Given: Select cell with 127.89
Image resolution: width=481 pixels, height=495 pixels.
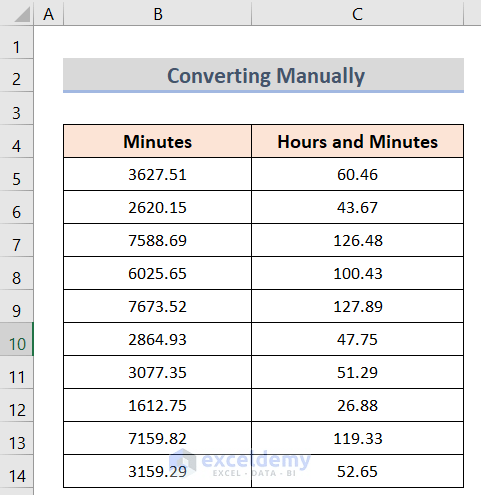Looking at the screenshot, I should [357, 306].
